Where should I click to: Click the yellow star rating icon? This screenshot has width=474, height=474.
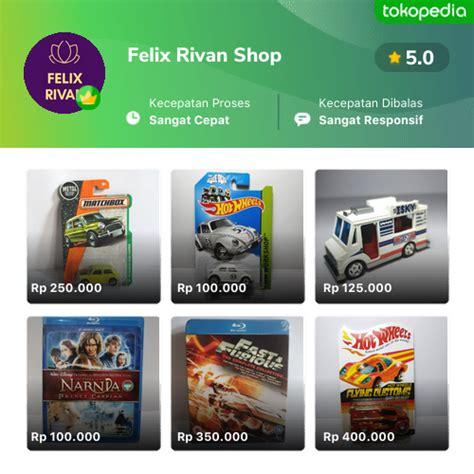394,58
